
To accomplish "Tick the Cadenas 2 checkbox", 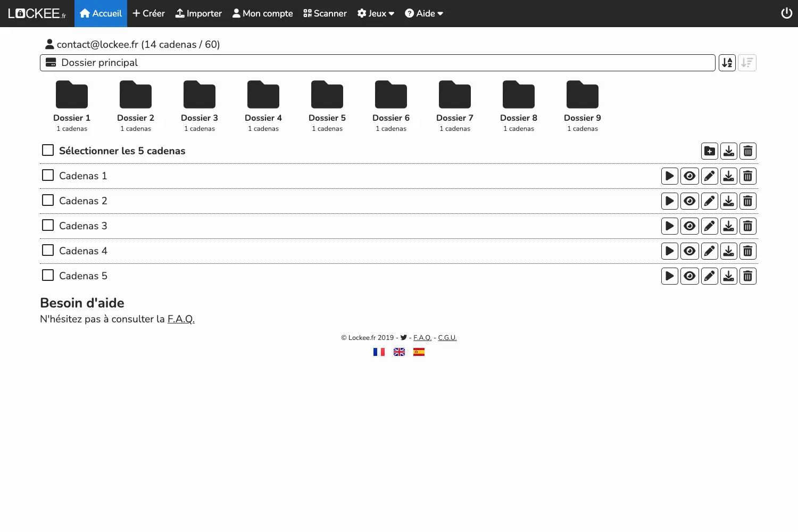I will (x=48, y=200).
